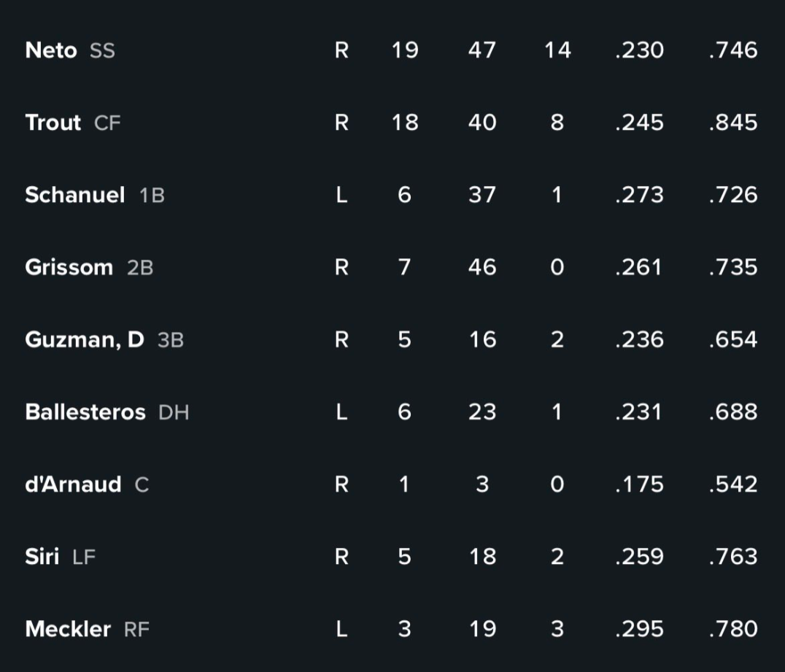
Task: Tap Grissom's name in the list
Action: click(69, 267)
